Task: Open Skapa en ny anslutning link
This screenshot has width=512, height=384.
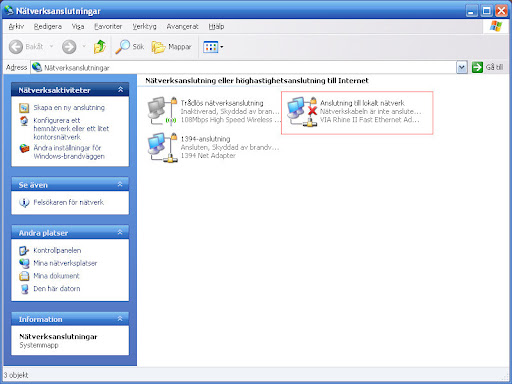Action: (69, 107)
